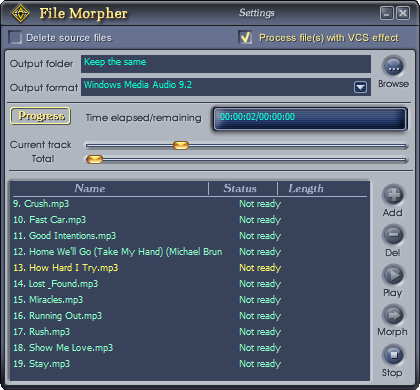Add files with the plus button
420x390 pixels.
pos(393,195)
